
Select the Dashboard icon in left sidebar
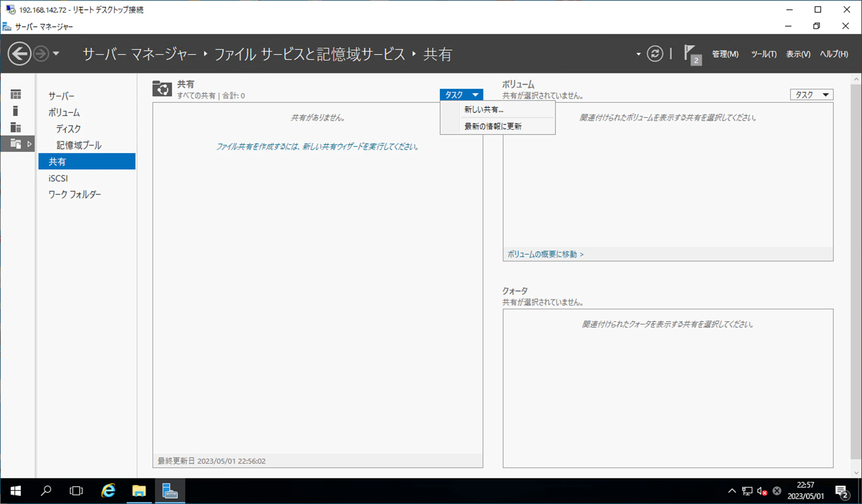[x=16, y=94]
